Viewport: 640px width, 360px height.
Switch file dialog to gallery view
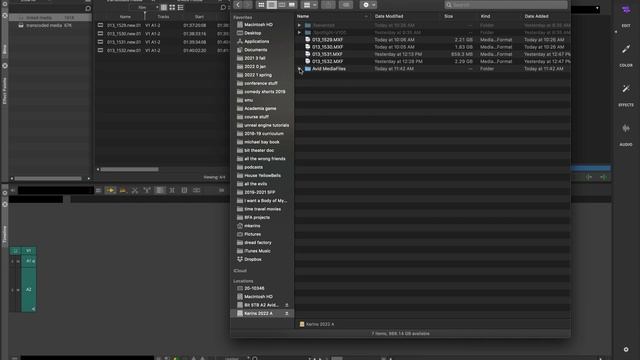291,5
